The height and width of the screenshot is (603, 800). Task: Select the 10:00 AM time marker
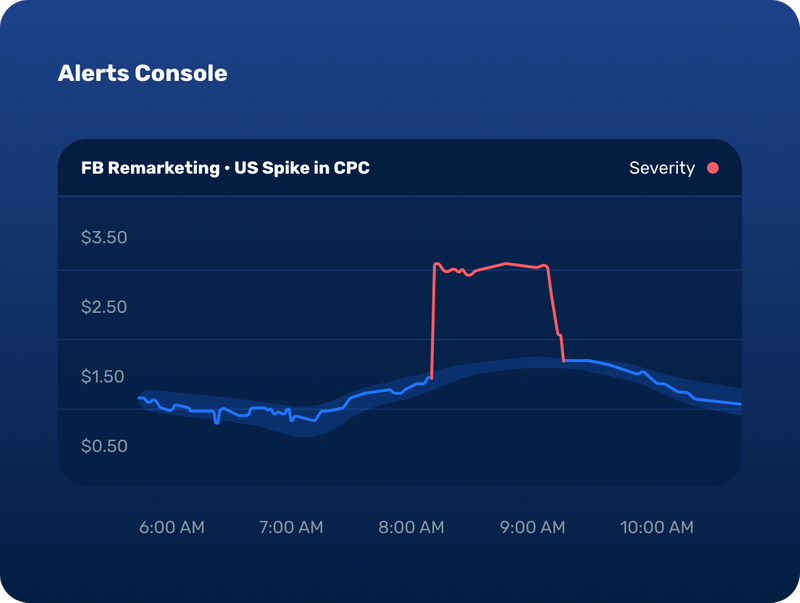pos(657,527)
